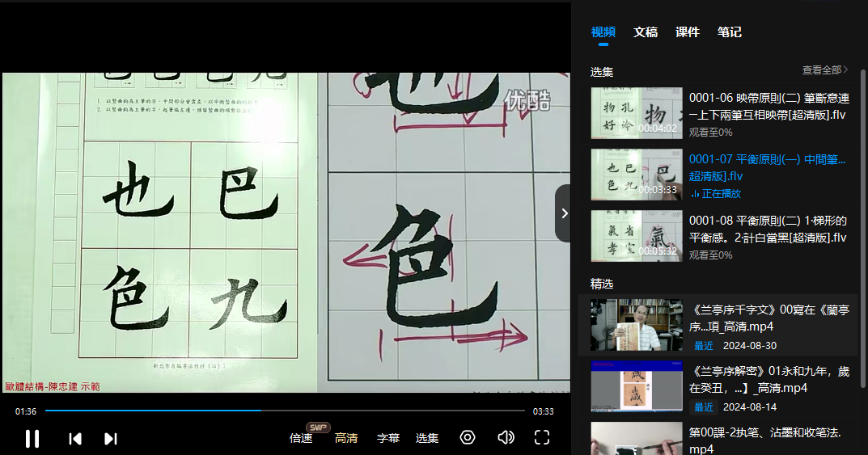Play 0001-08 平衡原則(二) video title

click(x=768, y=230)
